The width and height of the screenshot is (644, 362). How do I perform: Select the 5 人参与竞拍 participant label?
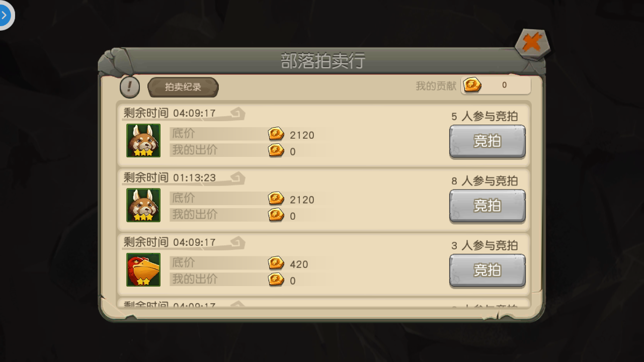[x=484, y=116]
